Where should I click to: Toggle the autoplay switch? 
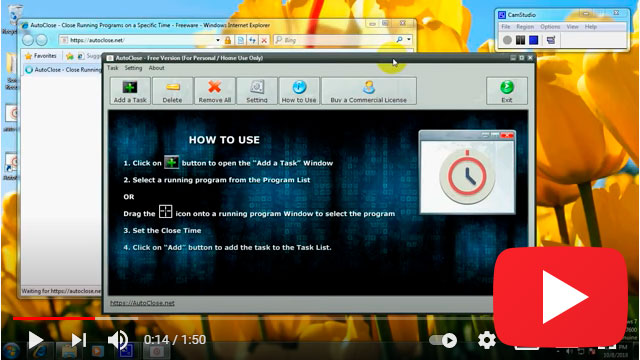pyautogui.click(x=444, y=340)
